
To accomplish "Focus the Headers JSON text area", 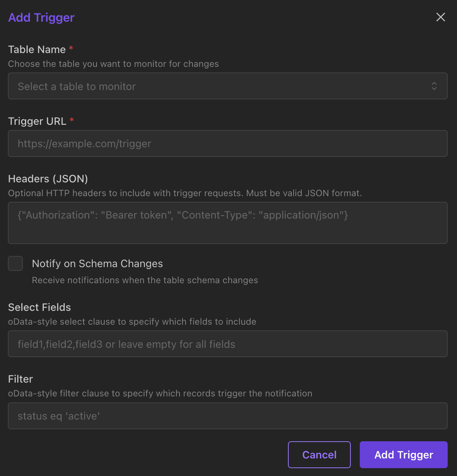I will click(x=228, y=223).
